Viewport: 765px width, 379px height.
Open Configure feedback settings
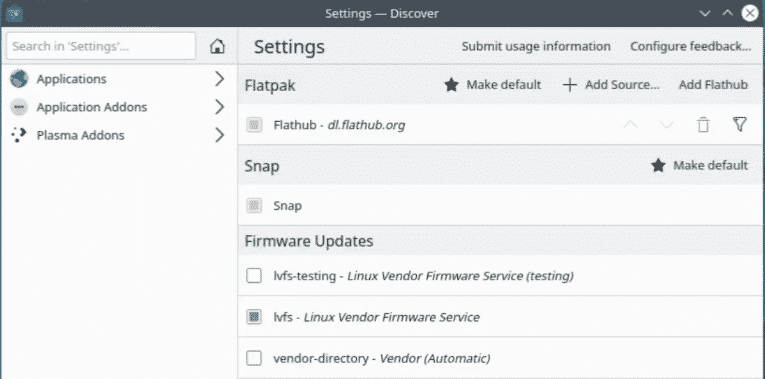[x=690, y=46]
